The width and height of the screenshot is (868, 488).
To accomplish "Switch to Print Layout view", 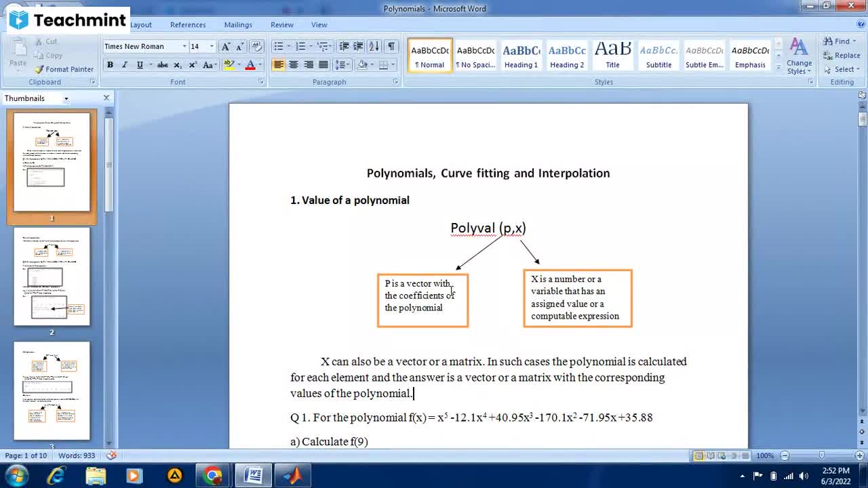I will pos(698,456).
